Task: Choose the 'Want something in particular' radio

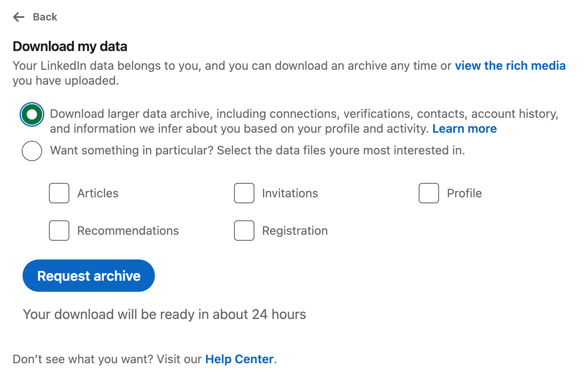Action: [32, 151]
